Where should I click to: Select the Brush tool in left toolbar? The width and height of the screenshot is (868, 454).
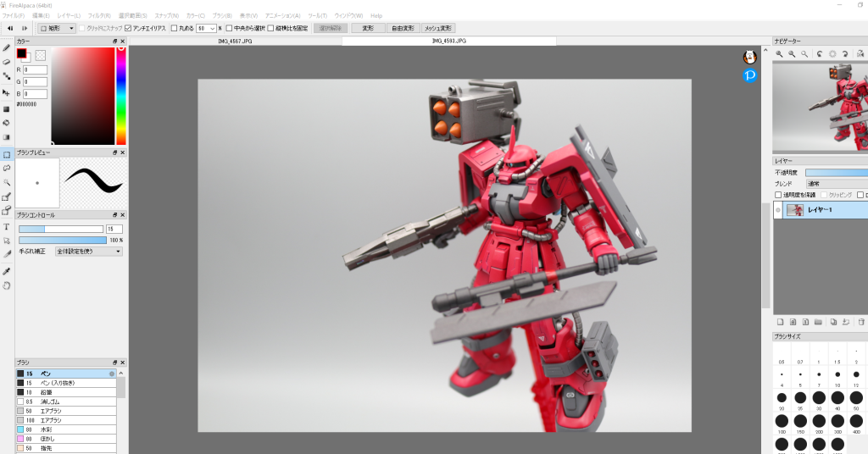pos(7,48)
